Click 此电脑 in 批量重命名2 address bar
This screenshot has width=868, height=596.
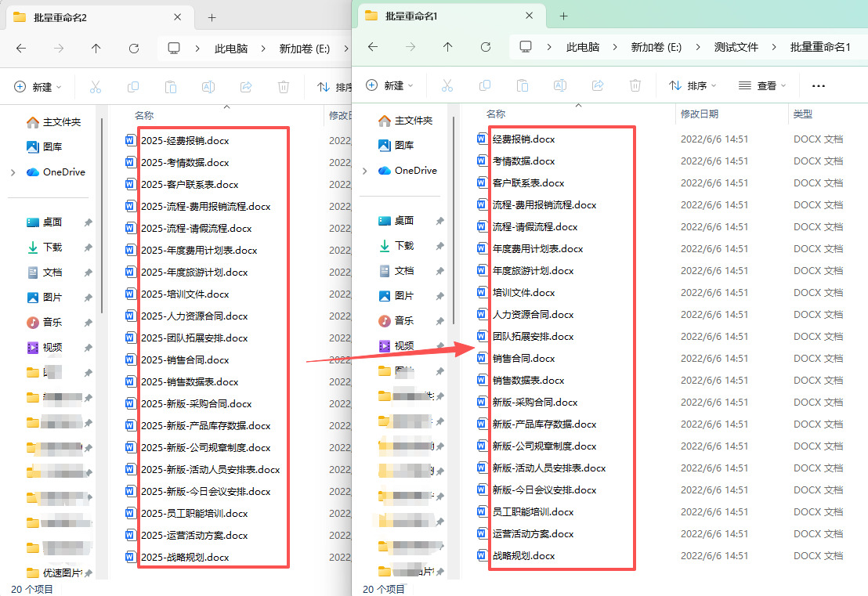pos(231,49)
